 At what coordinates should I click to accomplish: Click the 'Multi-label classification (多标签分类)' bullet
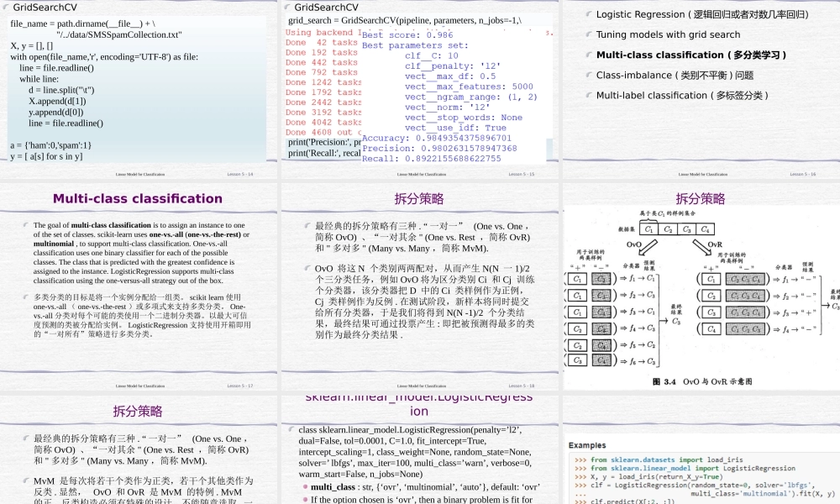pyautogui.click(x=682, y=96)
